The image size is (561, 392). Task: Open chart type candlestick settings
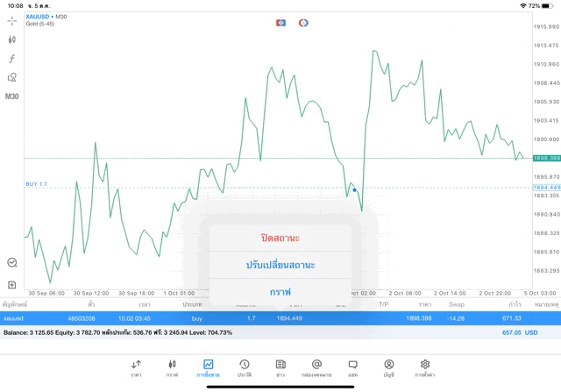tap(12, 39)
